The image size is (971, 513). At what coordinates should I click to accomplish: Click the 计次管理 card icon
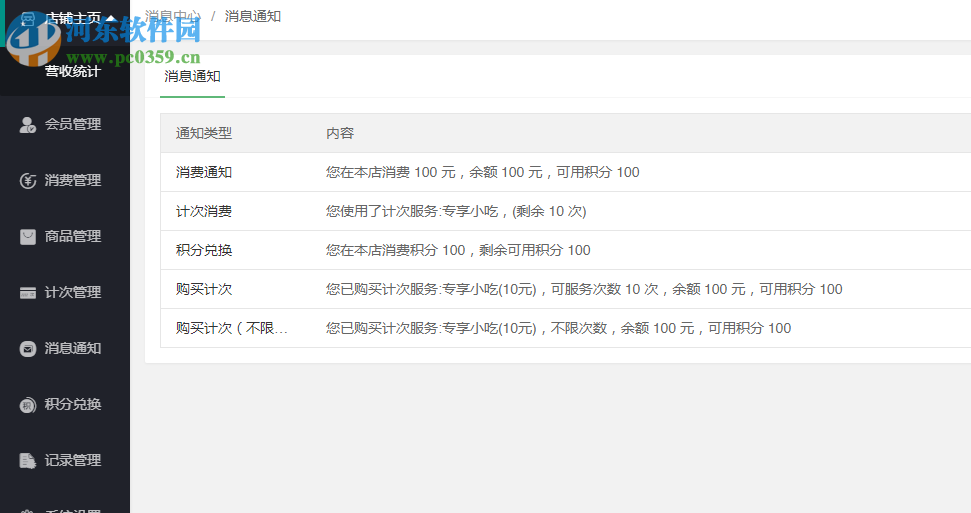[x=28, y=292]
